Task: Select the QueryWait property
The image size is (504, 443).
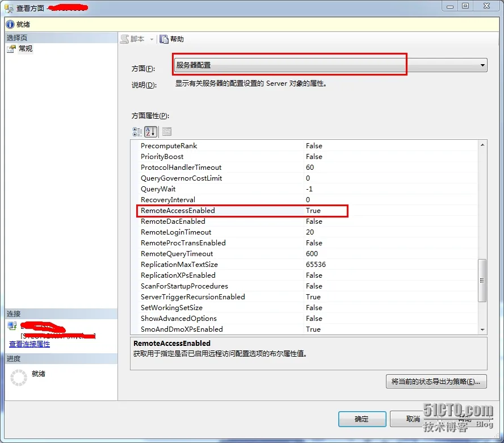Action: click(x=158, y=189)
